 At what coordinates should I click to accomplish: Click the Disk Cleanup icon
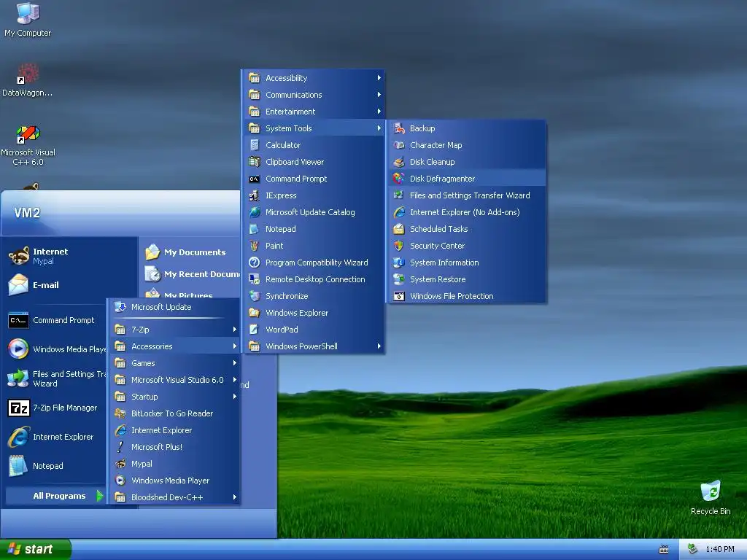[399, 162]
